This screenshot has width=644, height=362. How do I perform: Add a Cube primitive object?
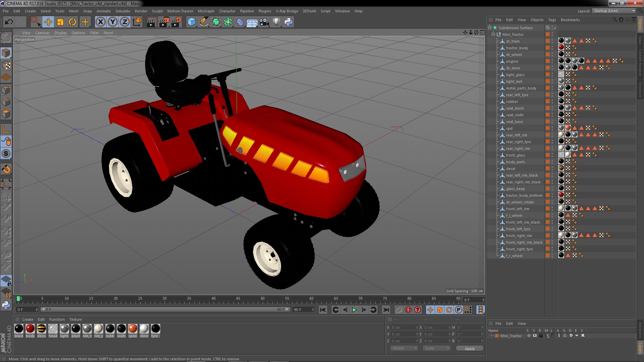[x=192, y=22]
